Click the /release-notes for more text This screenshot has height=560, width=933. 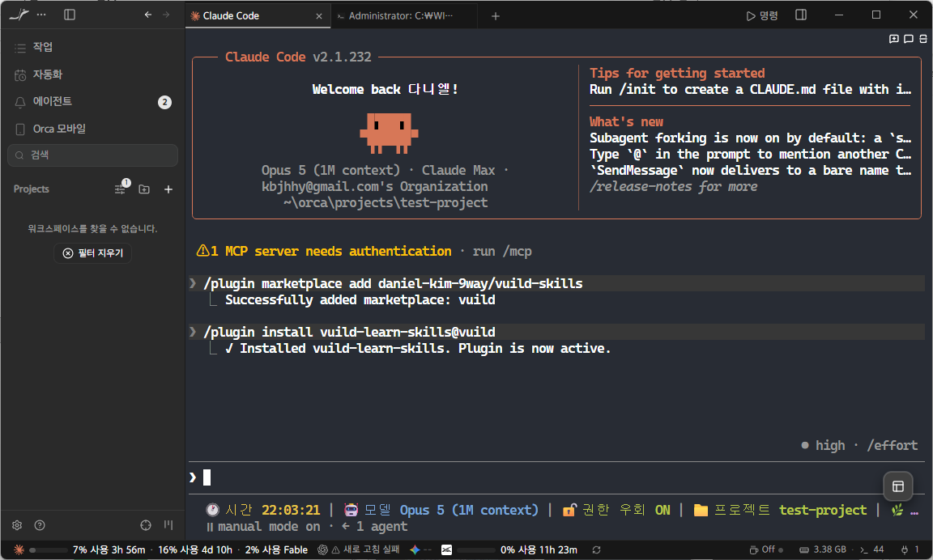point(674,187)
